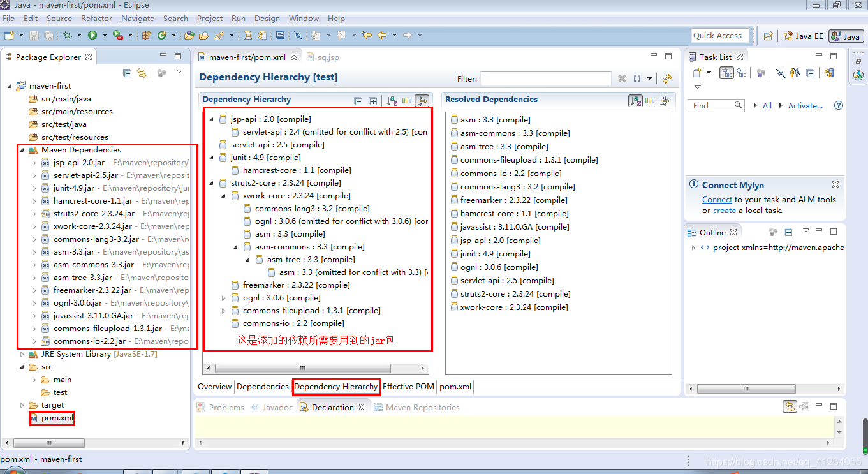Toggle Link with Selection in Declaration view

(790, 406)
